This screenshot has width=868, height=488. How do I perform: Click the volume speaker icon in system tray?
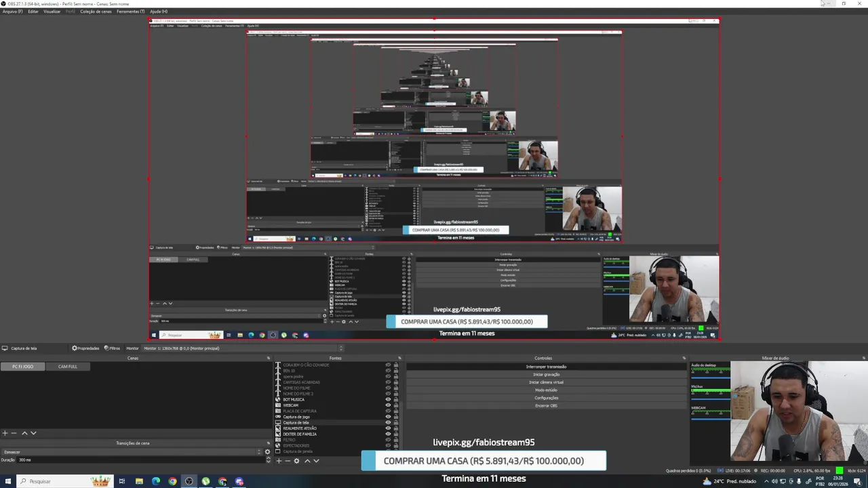click(x=774, y=481)
